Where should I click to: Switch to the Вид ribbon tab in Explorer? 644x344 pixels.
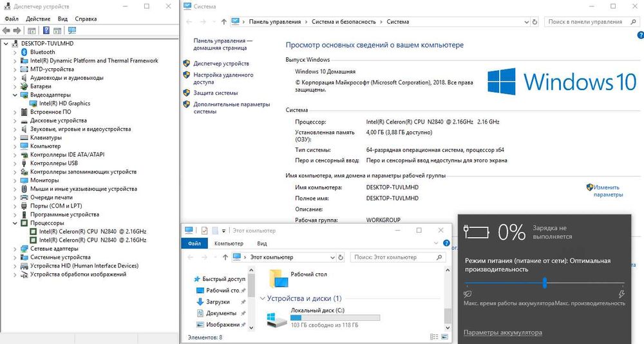[261, 244]
